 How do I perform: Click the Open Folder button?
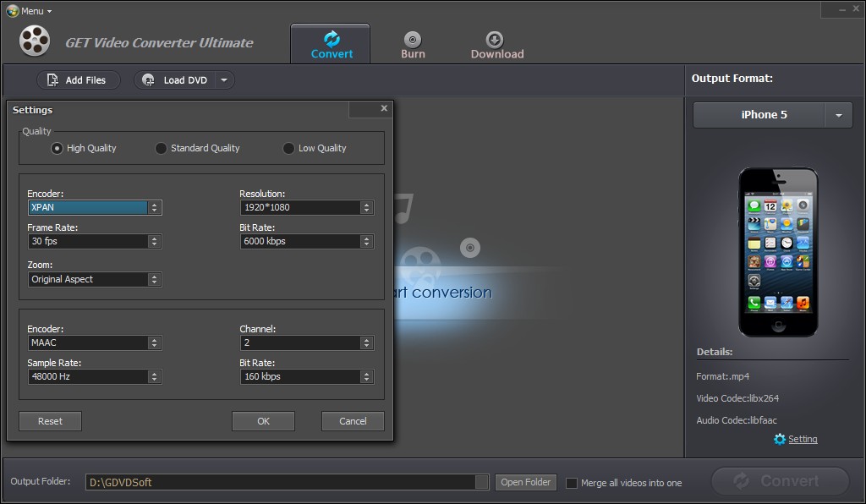(x=526, y=483)
